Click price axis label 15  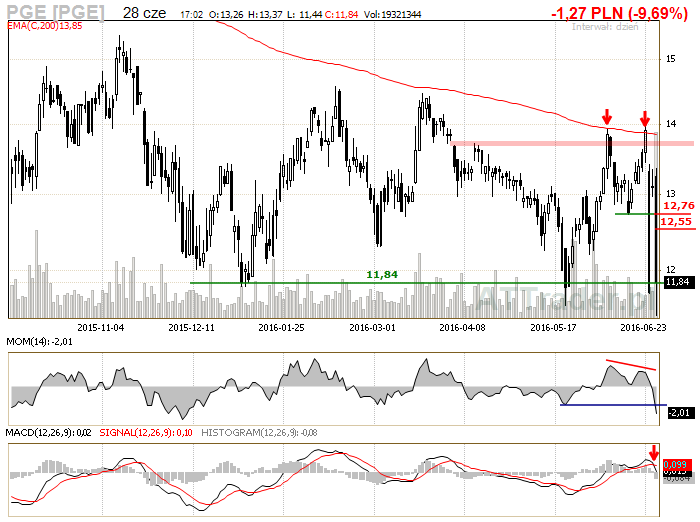coord(671,58)
